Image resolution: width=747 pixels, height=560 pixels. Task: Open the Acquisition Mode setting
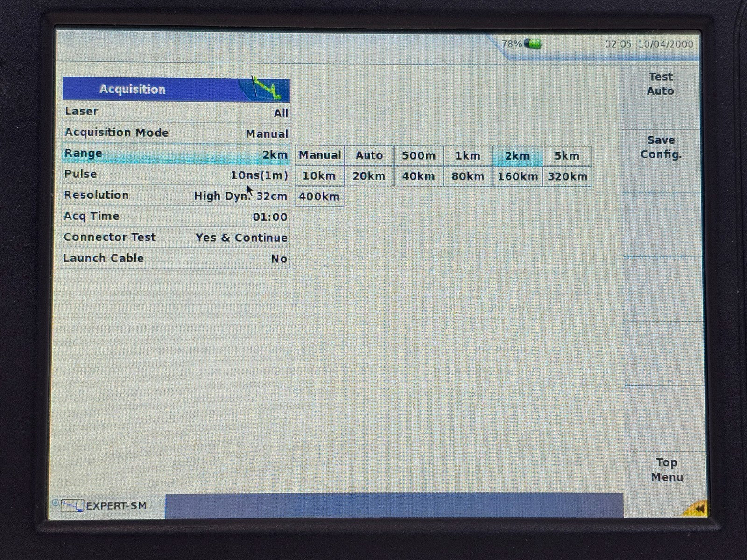coord(176,133)
